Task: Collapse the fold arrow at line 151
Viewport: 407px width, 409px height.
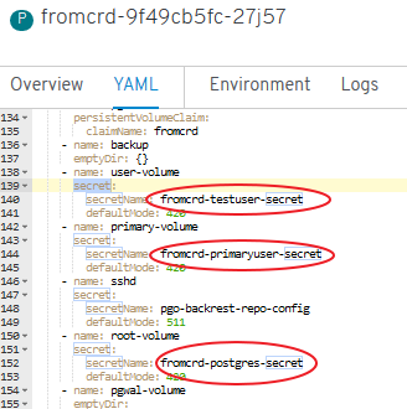Action: click(x=25, y=350)
